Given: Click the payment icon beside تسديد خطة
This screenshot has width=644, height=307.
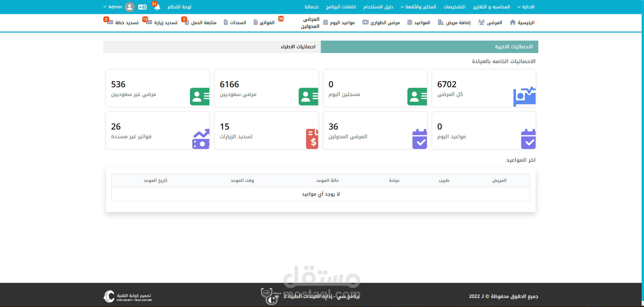Looking at the screenshot, I should coord(110,22).
